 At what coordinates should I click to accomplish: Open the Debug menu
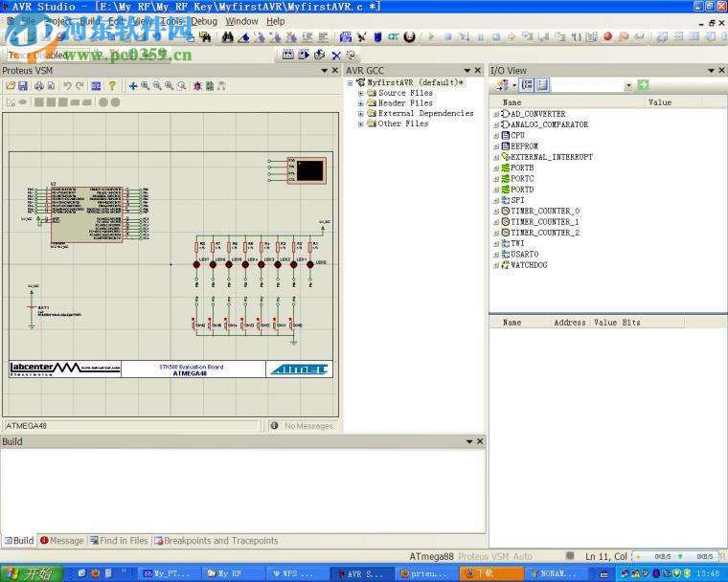(x=204, y=21)
